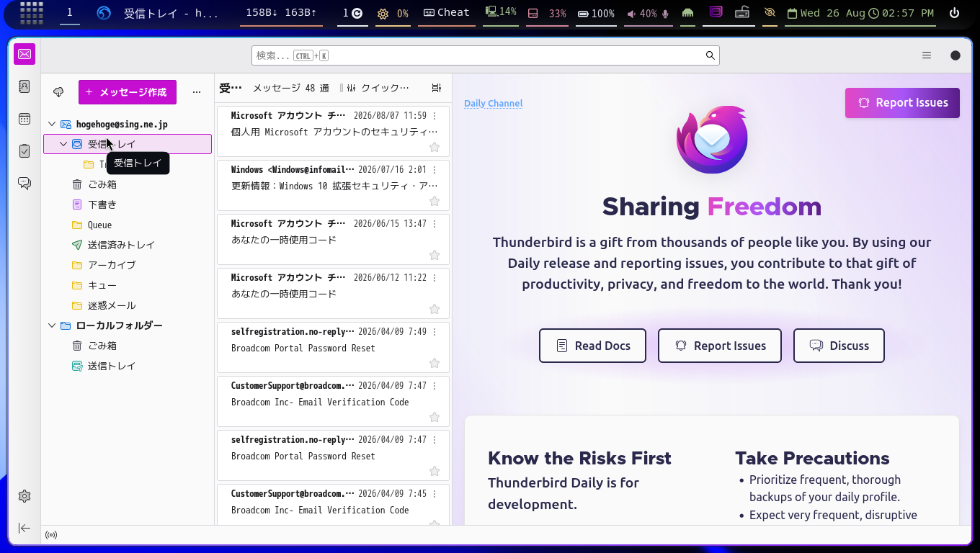Select the 送信済みトレイ sent folder icon
This screenshot has height=553, width=980.
77,245
